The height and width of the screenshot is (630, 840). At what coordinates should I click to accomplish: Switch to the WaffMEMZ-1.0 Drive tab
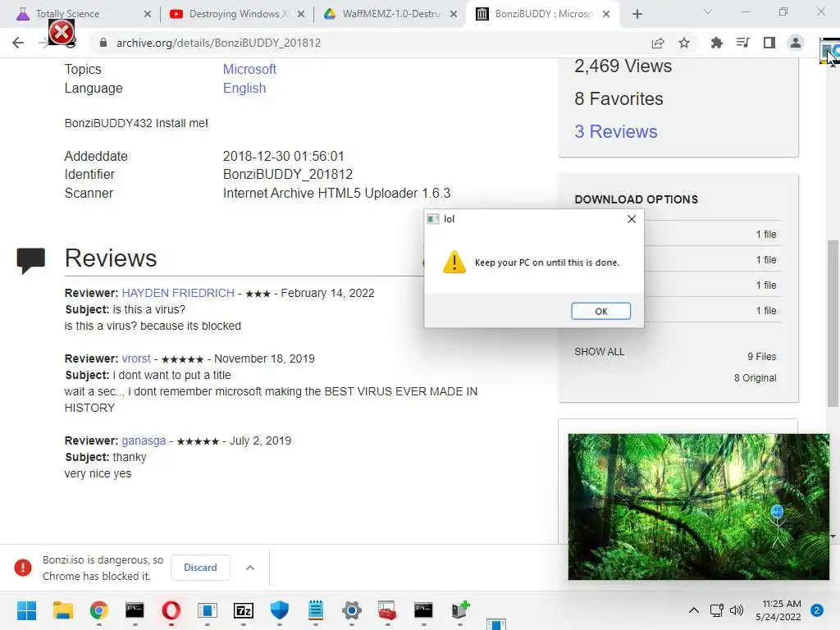(x=391, y=14)
